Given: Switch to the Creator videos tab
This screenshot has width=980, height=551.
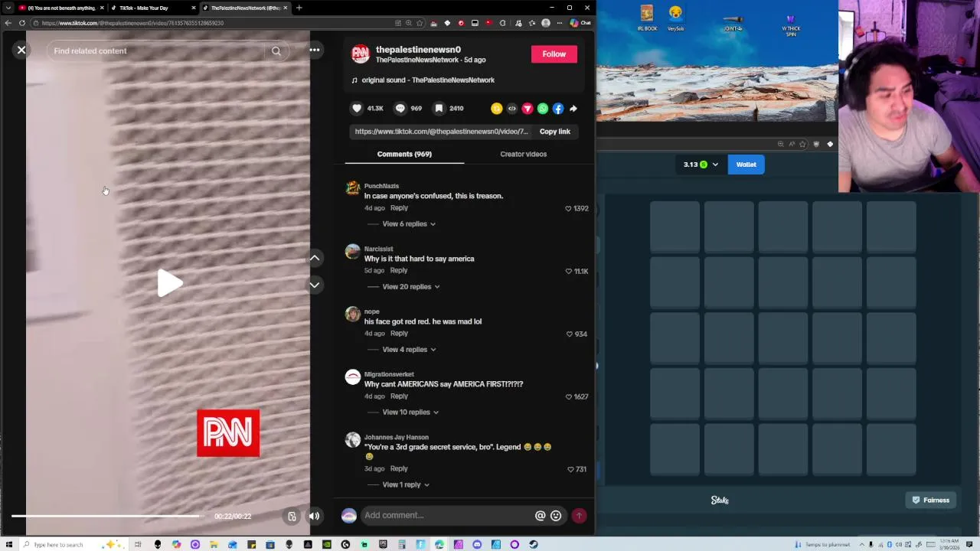Looking at the screenshot, I should (x=523, y=154).
